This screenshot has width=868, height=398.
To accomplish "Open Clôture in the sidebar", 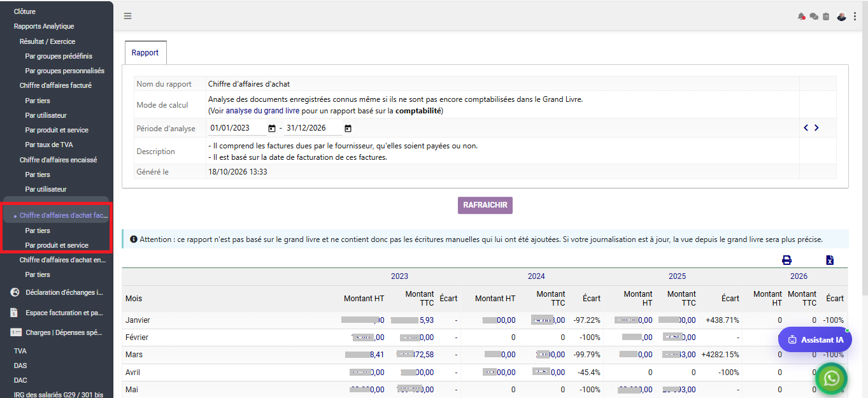I will pyautogui.click(x=25, y=11).
